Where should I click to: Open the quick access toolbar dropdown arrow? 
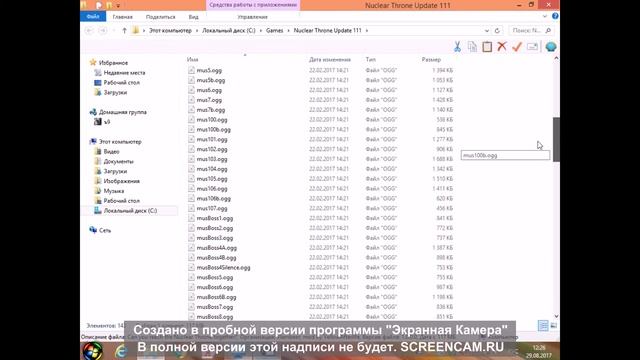(x=118, y=6)
